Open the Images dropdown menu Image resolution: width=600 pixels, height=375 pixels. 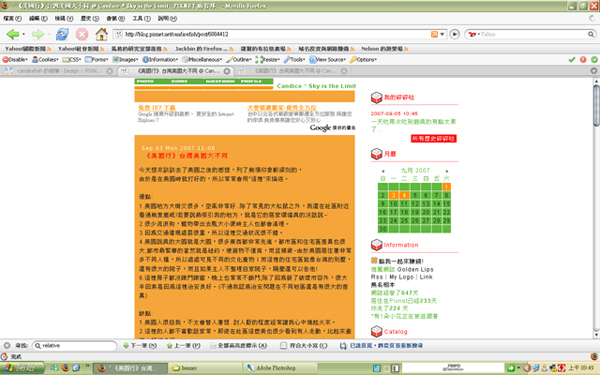(125, 59)
